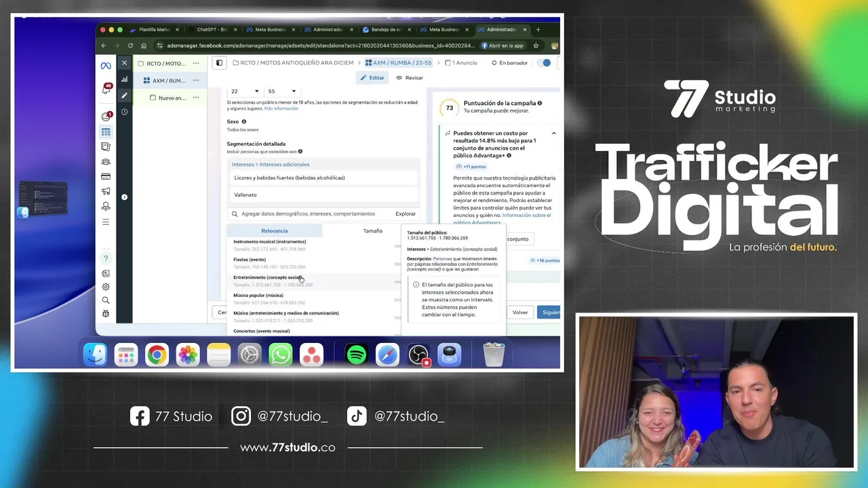Image resolution: width=868 pixels, height=488 pixels.
Task: Click info icon beside Puntuación de la campaña
Action: coord(540,103)
